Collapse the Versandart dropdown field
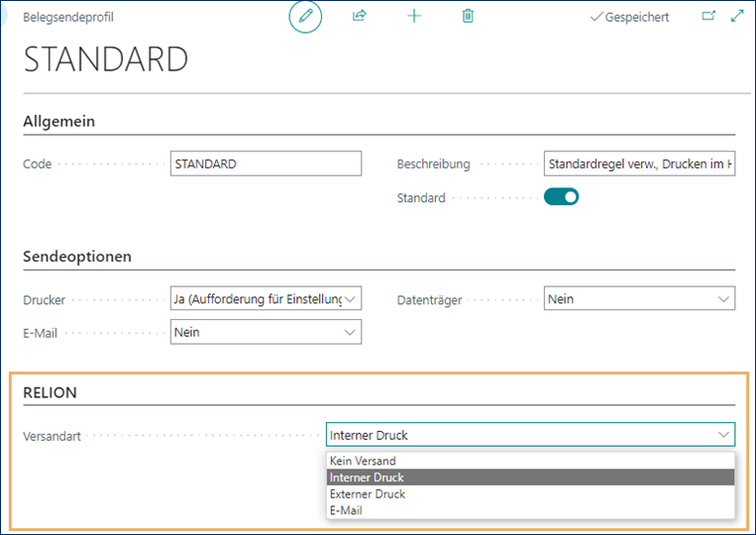Screen dimensions: 756x535 tap(530, 435)
